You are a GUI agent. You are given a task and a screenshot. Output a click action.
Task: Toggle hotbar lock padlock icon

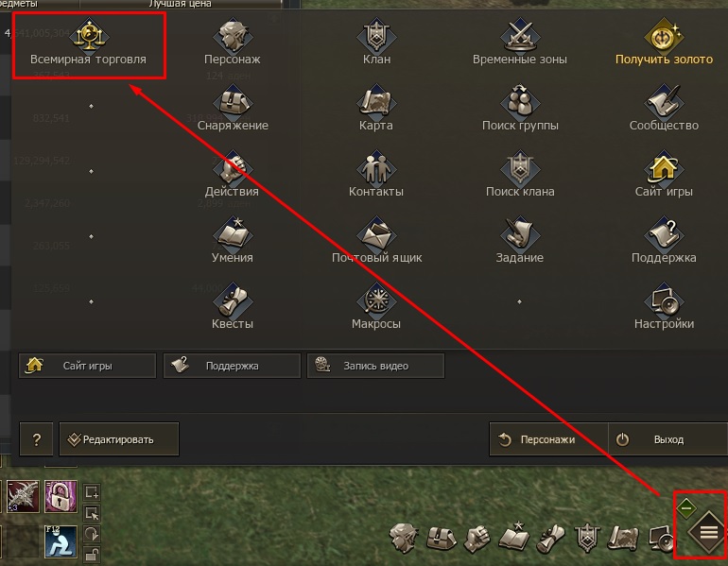tap(92, 554)
